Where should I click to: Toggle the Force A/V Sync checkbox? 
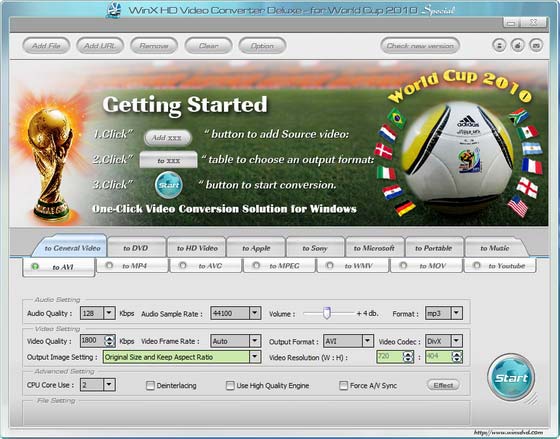point(343,385)
